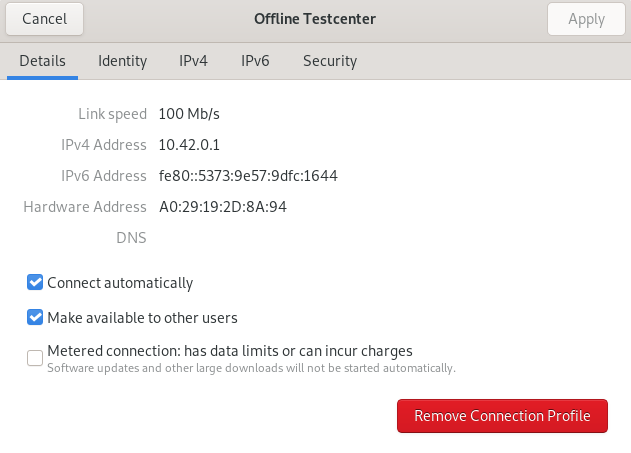Screen dimensions: 631x453
Task: Click the software updates note under Metered connection
Action: [x=251, y=368]
